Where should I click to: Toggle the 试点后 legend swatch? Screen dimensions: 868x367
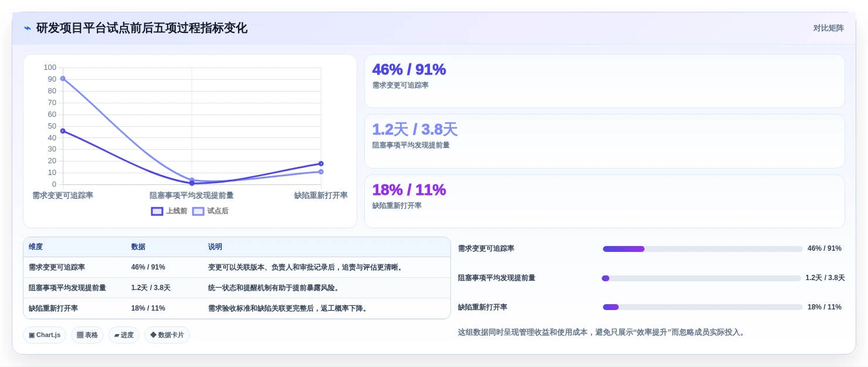tap(198, 211)
